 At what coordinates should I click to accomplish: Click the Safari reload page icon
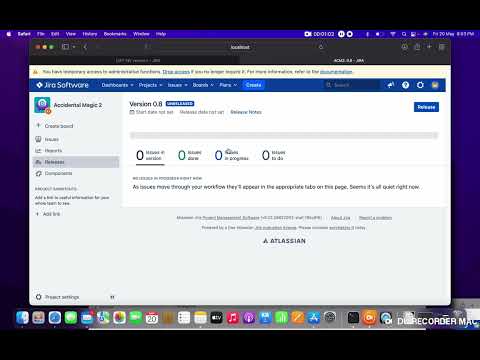click(x=321, y=47)
